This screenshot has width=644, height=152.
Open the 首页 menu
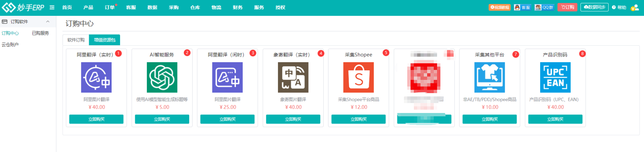(x=67, y=7)
